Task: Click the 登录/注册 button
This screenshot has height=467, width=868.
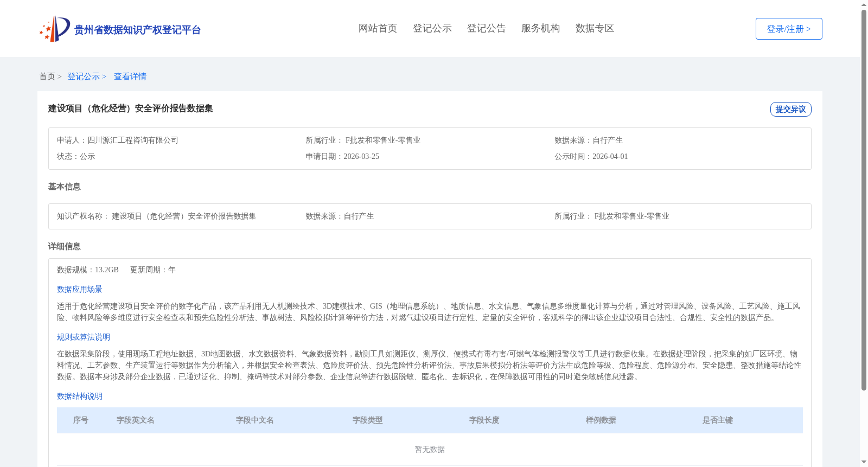Action: 789,29
